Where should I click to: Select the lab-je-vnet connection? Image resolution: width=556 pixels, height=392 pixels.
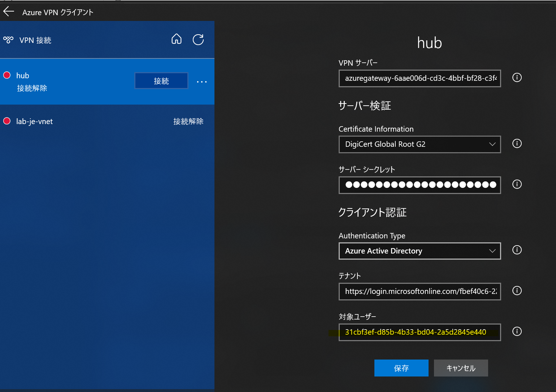coord(107,121)
